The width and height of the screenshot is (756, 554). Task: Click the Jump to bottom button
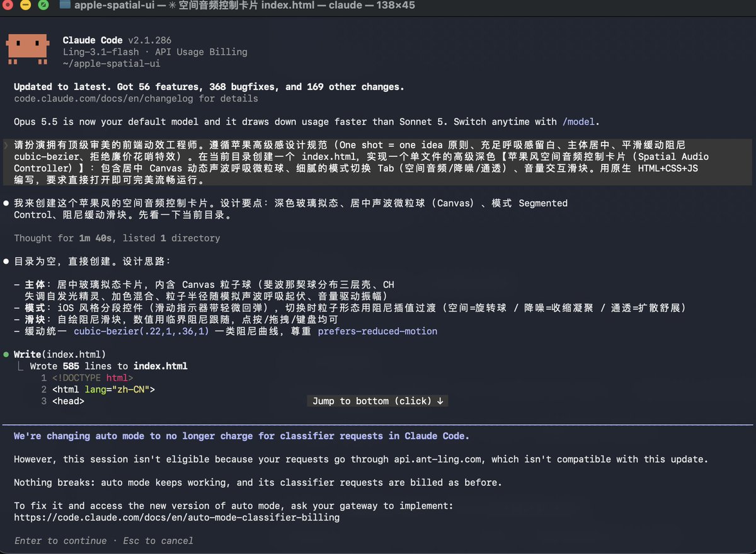click(x=378, y=401)
